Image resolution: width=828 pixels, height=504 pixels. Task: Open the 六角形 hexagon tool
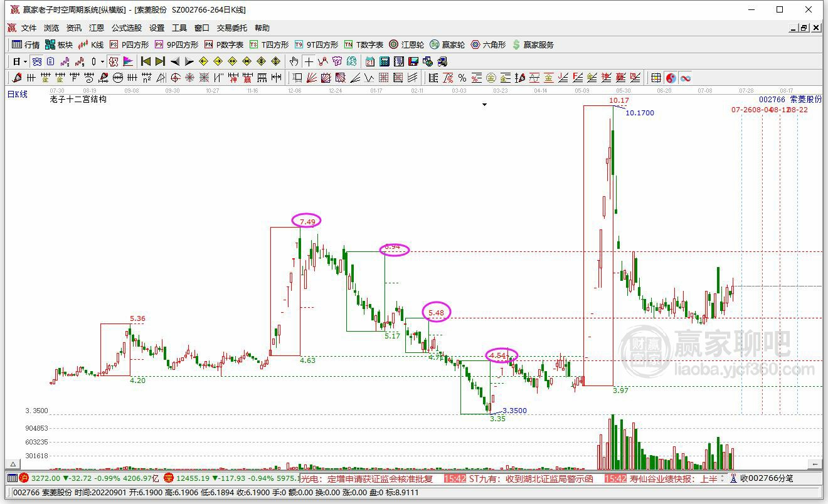[488, 45]
